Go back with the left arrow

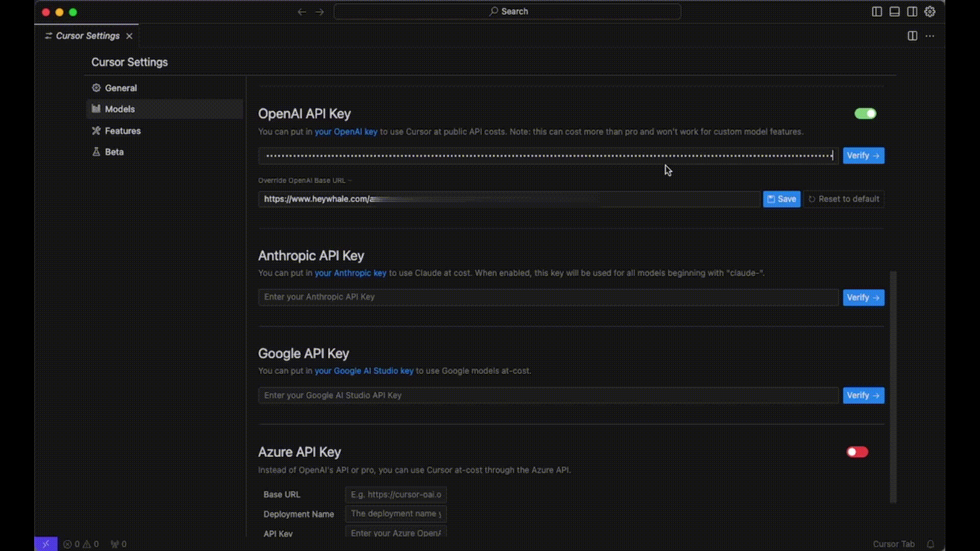tap(302, 12)
